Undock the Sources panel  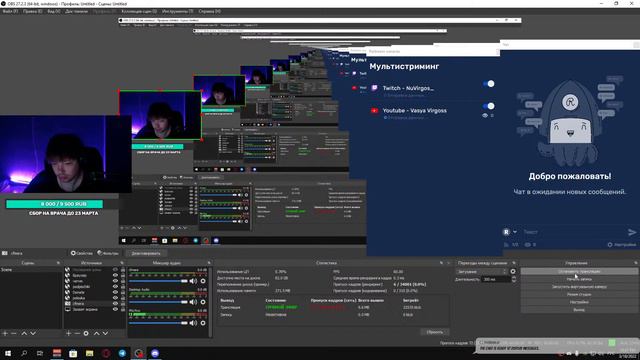tap(122, 263)
